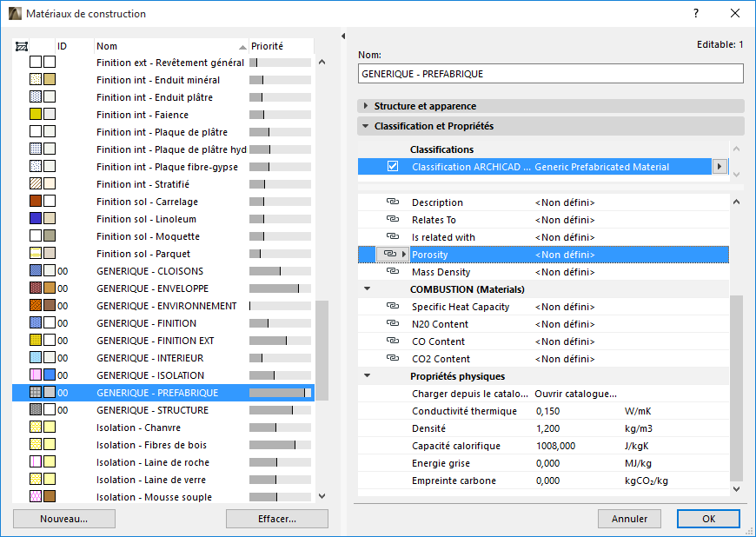Click the link icon beside Is related with
Image resolution: width=756 pixels, height=537 pixels.
393,236
